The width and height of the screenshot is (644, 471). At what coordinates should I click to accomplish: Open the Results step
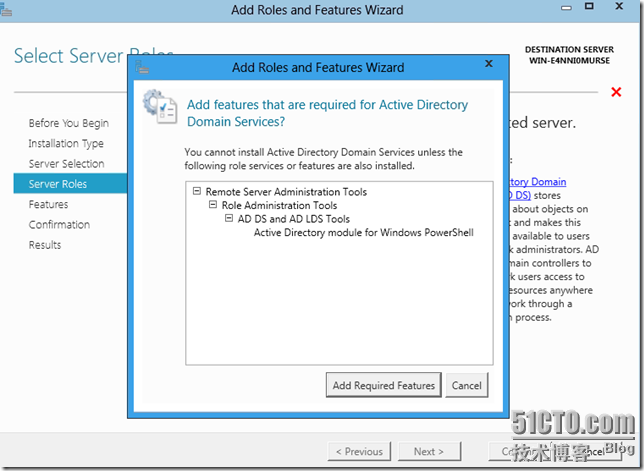pyautogui.click(x=45, y=245)
